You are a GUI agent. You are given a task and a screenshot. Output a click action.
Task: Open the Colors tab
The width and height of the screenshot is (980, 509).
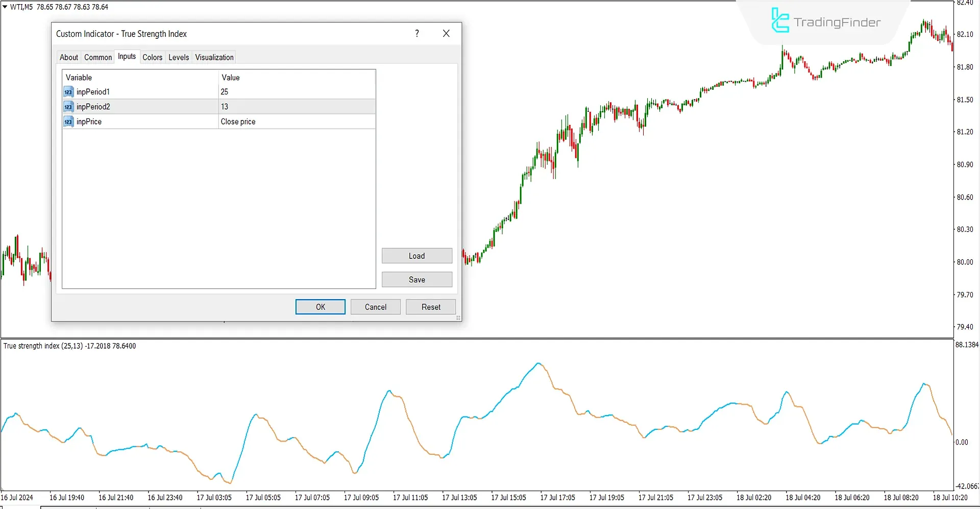click(x=152, y=57)
